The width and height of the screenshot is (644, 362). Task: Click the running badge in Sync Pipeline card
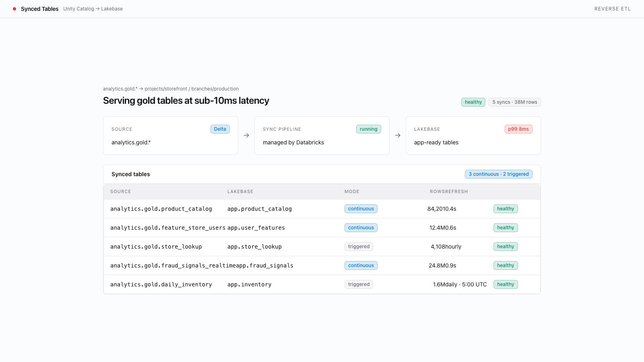[x=369, y=129]
